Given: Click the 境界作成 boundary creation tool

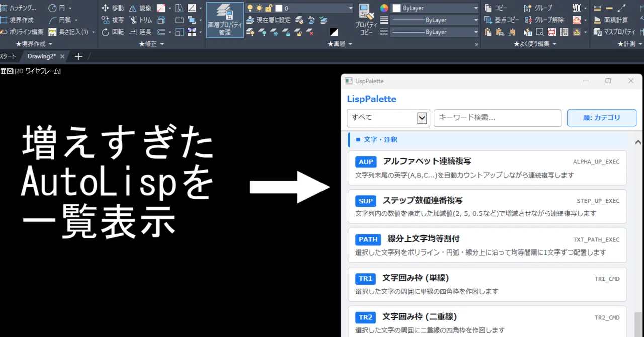Looking at the screenshot, I should pyautogui.click(x=17, y=20).
